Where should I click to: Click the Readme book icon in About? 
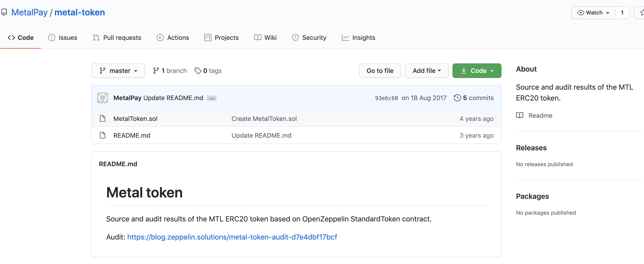[519, 115]
